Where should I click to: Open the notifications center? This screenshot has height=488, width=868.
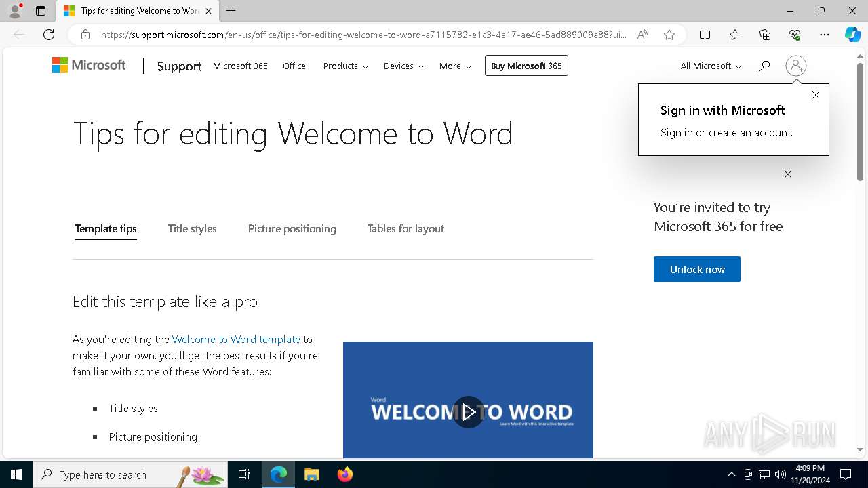pos(846,474)
